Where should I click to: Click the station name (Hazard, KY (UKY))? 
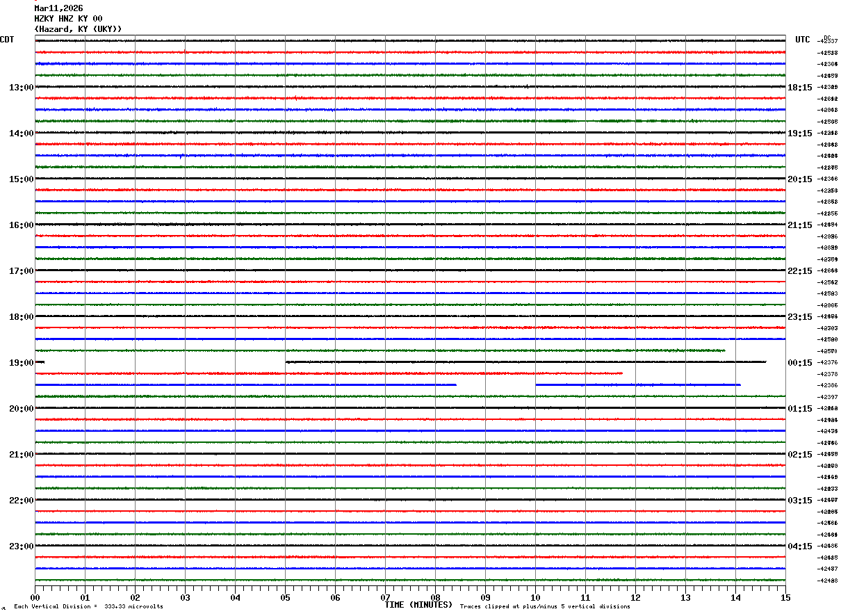pos(78,29)
